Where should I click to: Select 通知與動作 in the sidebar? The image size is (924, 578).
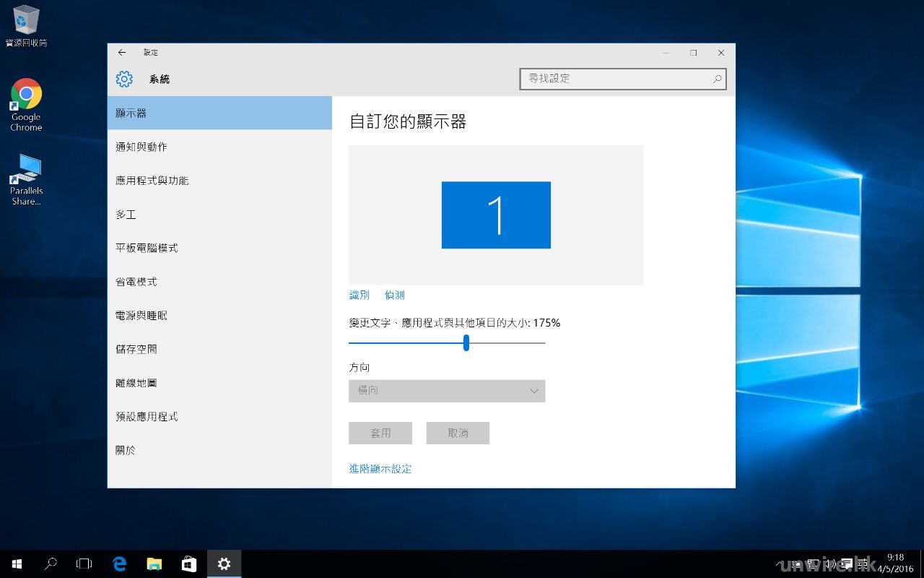click(141, 147)
